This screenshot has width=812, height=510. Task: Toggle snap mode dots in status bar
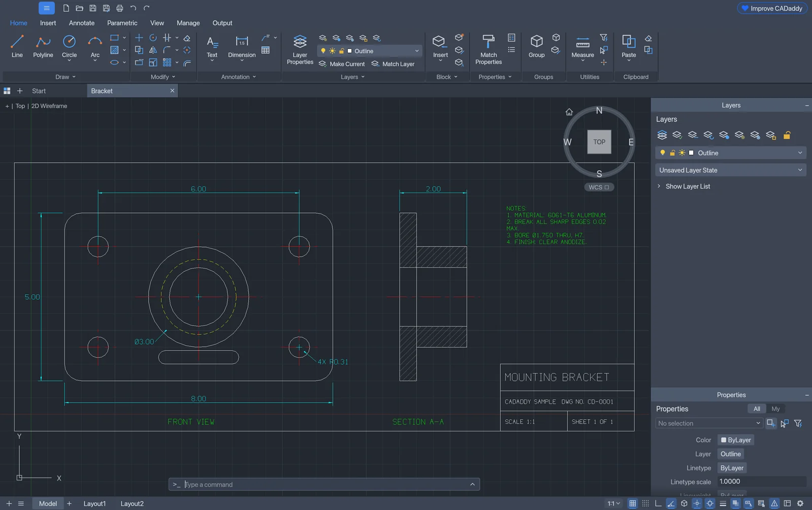click(645, 503)
